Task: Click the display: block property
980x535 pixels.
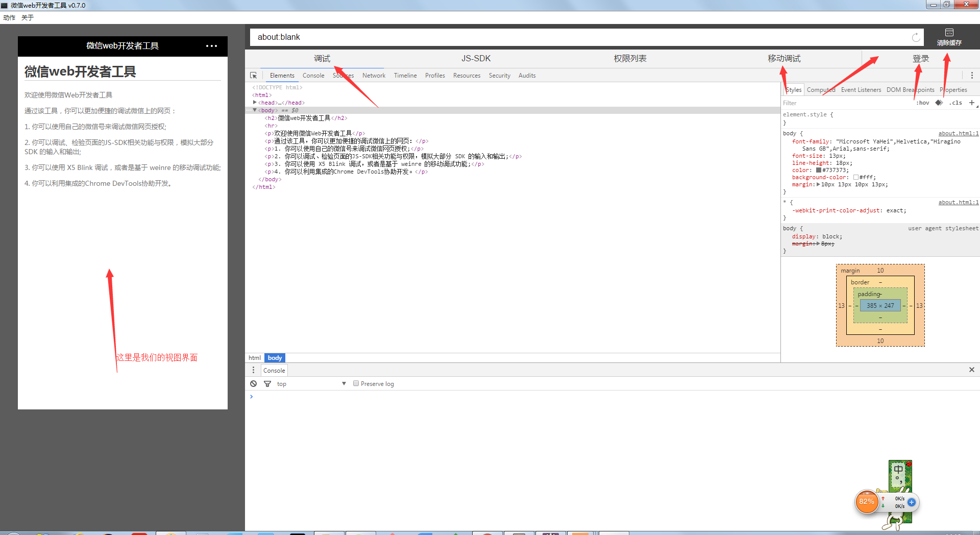Action: [817, 237]
